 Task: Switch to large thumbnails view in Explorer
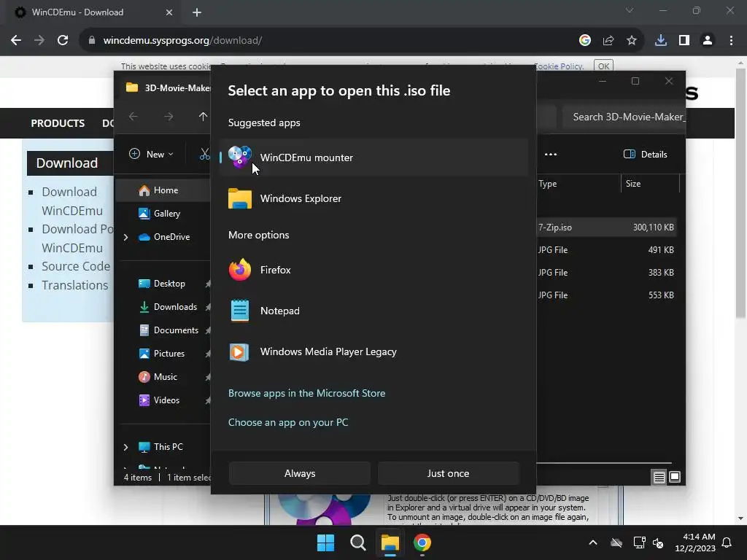675,477
